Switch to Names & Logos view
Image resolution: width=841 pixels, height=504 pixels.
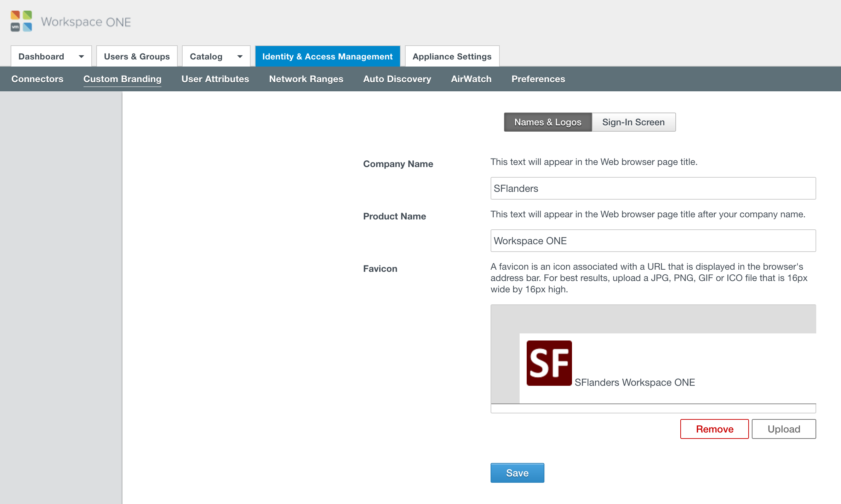548,122
